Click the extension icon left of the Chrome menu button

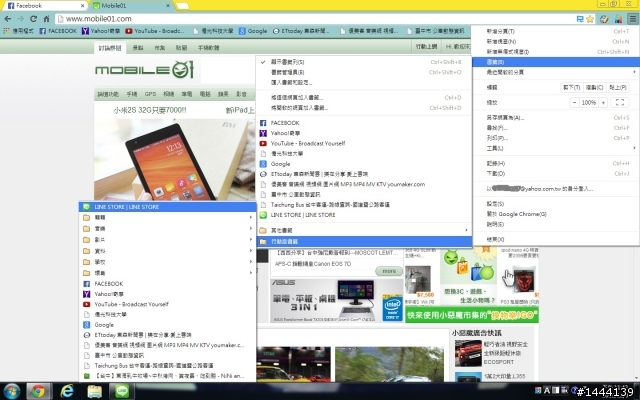(618, 19)
